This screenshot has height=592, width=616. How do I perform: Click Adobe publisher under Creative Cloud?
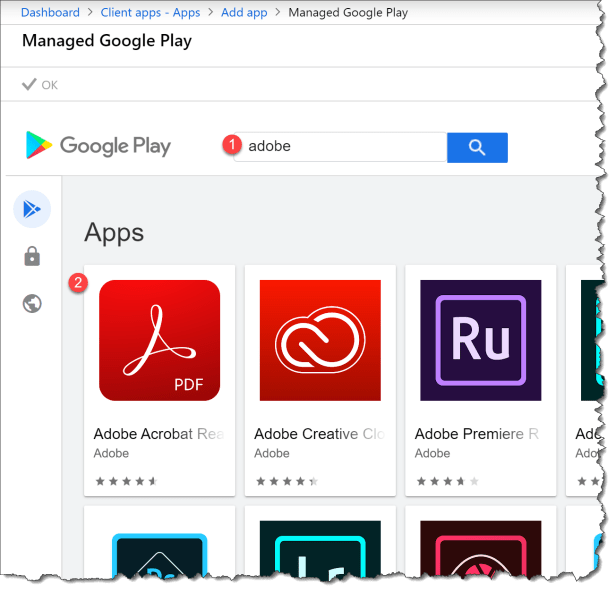[x=272, y=453]
